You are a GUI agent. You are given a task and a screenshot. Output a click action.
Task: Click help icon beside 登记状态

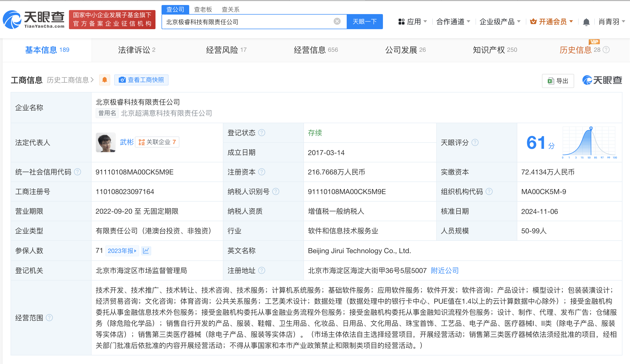[x=262, y=133]
